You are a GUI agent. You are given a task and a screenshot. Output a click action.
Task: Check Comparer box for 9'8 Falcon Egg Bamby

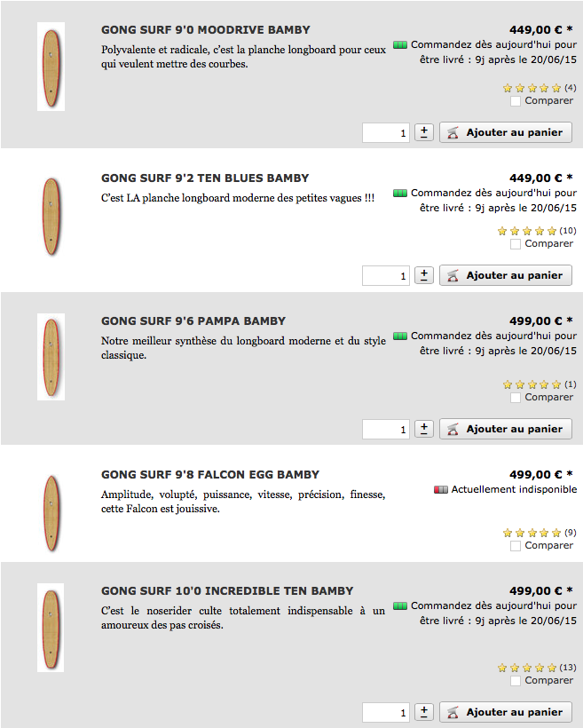(516, 546)
